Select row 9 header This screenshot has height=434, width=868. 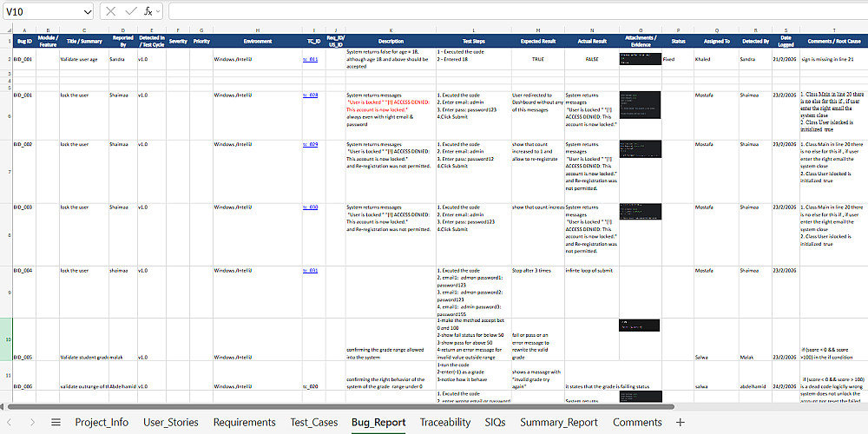9,292
